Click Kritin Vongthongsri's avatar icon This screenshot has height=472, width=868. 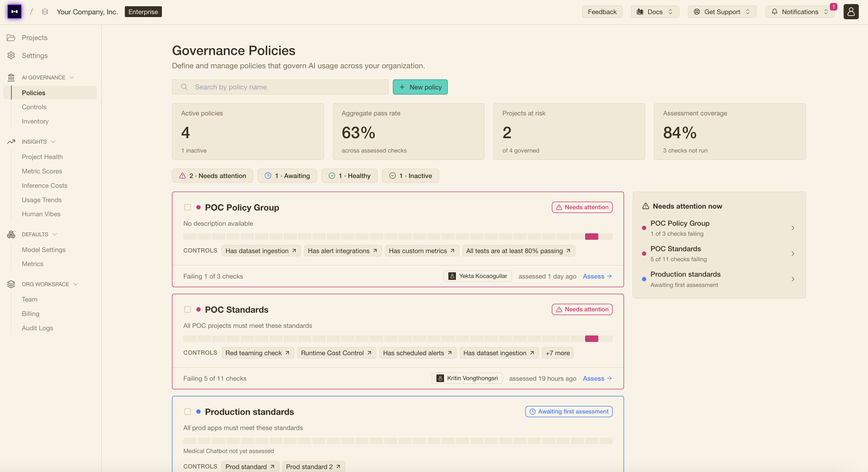pyautogui.click(x=440, y=378)
